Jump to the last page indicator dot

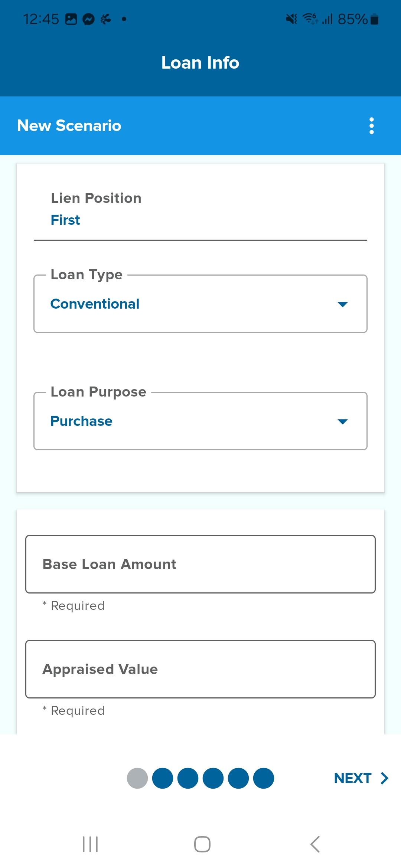click(x=264, y=778)
